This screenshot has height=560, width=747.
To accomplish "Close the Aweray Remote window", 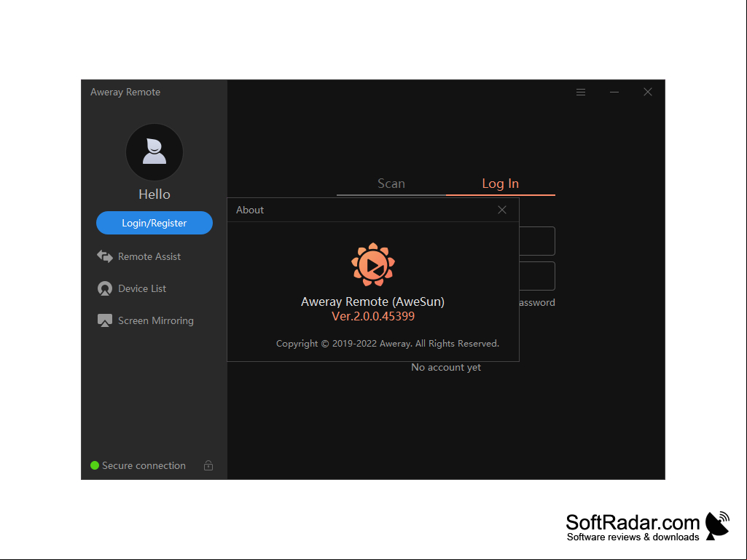I will click(648, 92).
